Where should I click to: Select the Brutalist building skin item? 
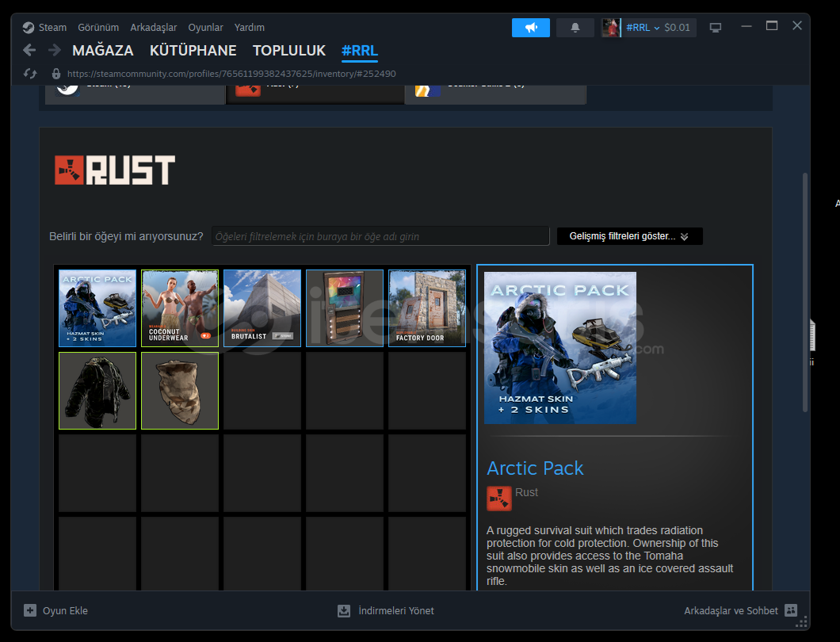[262, 308]
